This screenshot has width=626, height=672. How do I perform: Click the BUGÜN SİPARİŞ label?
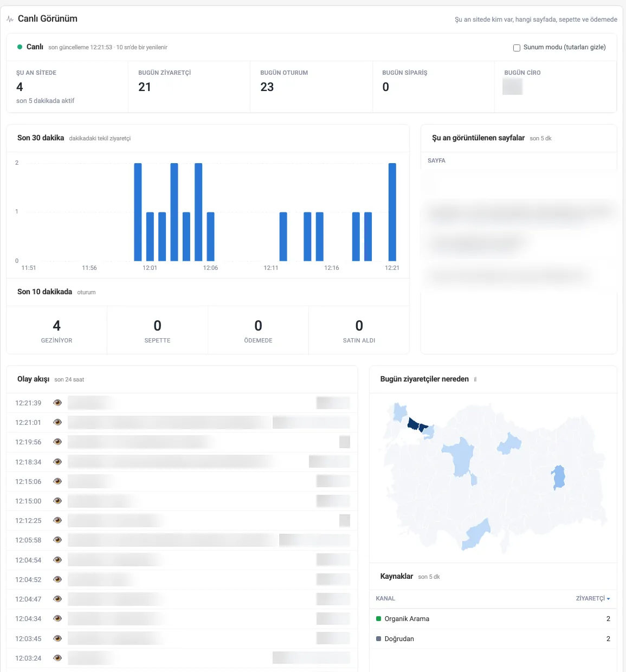click(x=405, y=73)
